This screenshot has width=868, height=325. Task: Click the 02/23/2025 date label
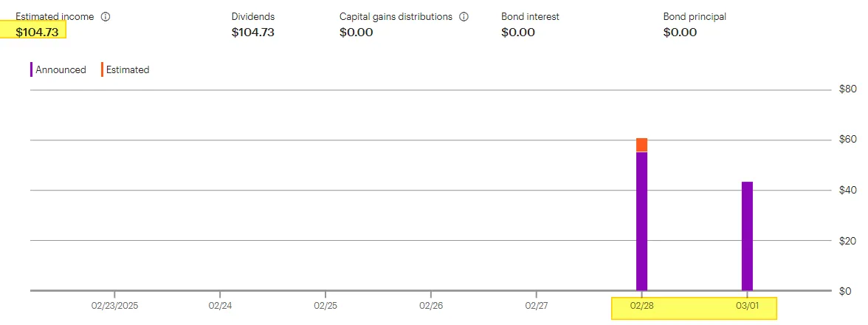[114, 305]
